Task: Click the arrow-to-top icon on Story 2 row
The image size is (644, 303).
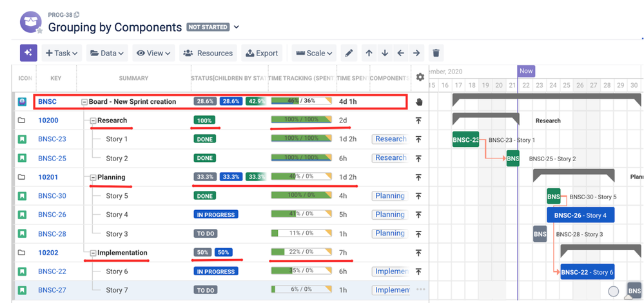Action: coord(418,159)
